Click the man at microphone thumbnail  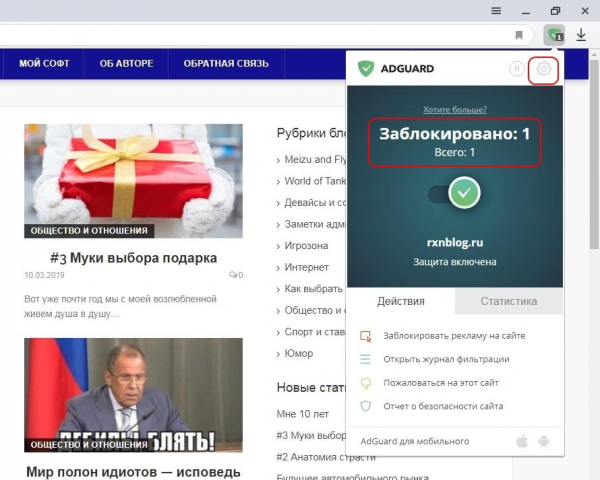133,395
